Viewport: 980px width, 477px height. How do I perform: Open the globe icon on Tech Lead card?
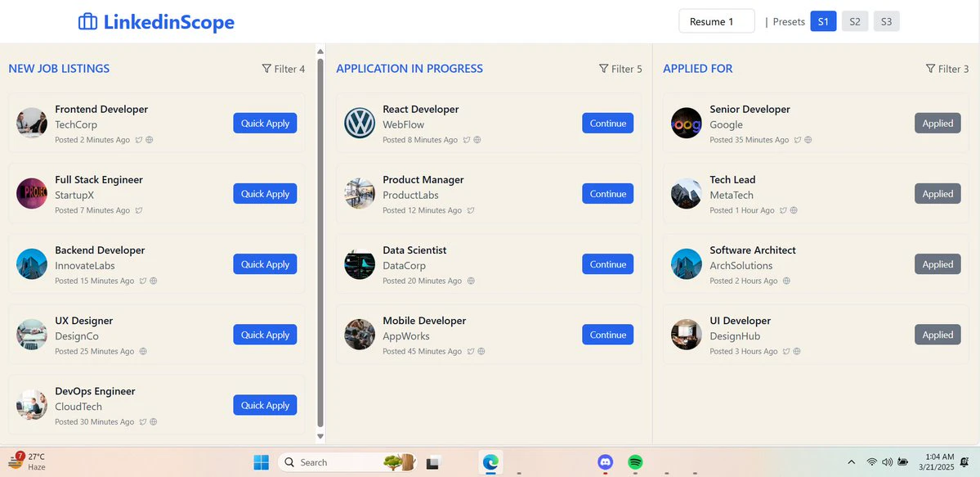(x=793, y=210)
